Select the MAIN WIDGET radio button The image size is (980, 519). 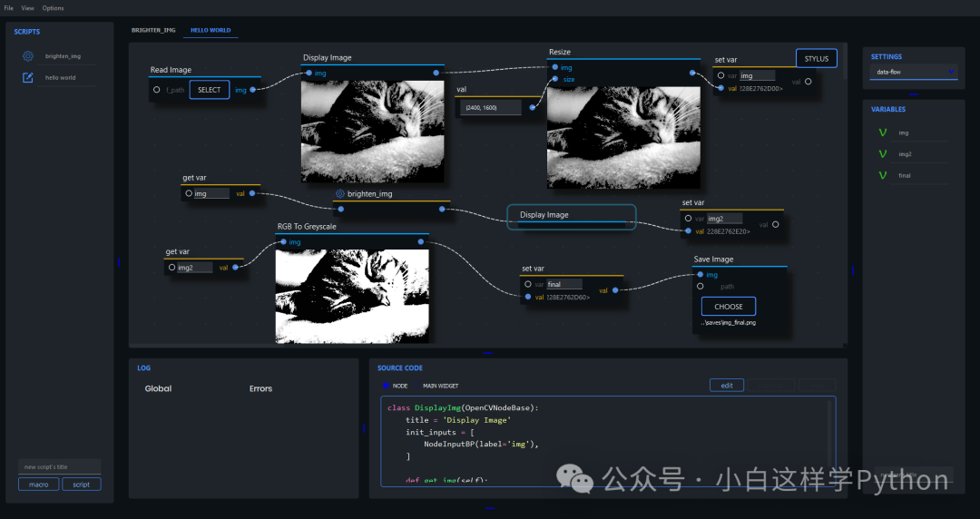(416, 386)
